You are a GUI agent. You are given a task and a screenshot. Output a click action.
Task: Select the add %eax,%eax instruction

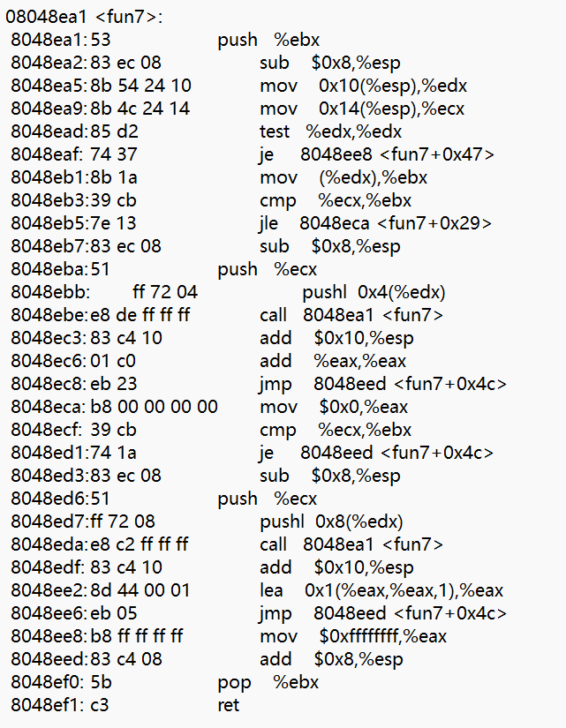333,361
